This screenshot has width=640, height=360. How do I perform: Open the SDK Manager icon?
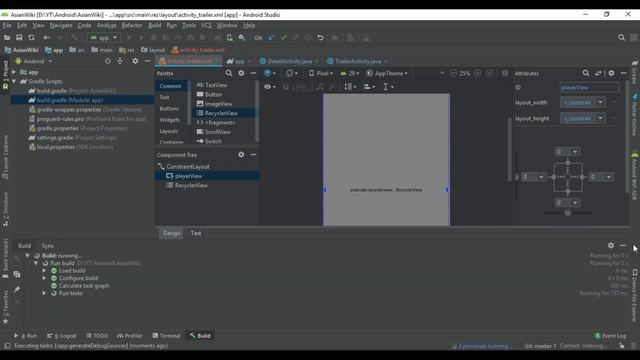point(242,38)
